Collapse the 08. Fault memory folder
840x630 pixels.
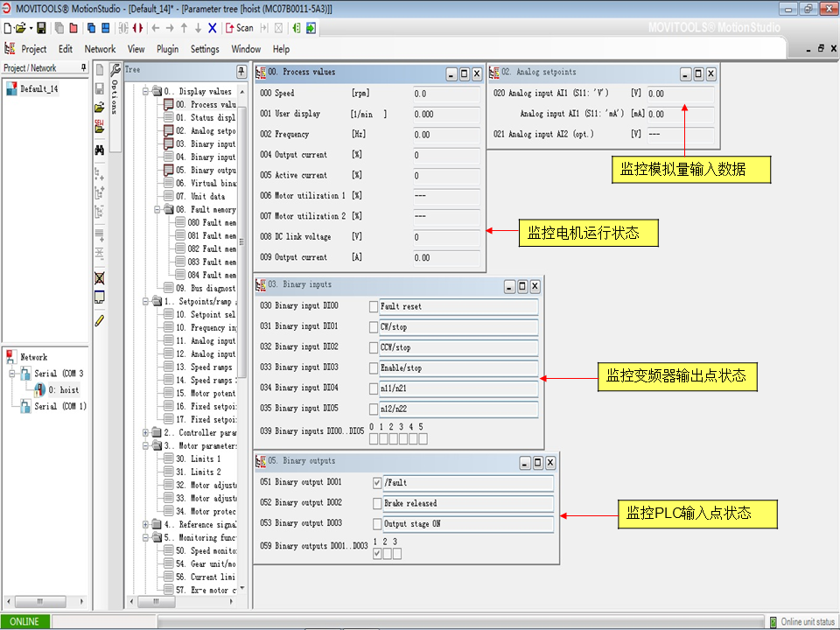click(x=157, y=210)
